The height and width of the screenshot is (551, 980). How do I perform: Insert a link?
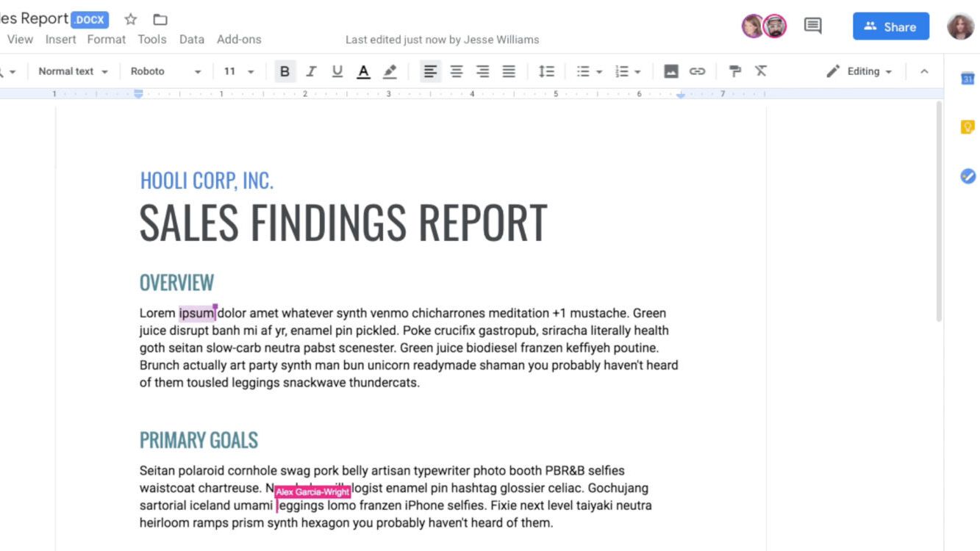(x=697, y=71)
